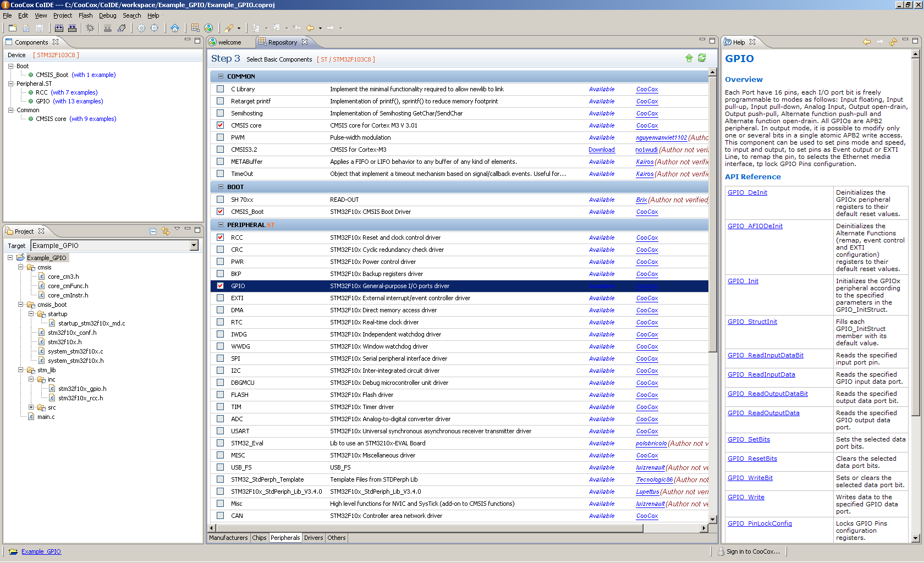Collapse the COMMON section in Repository
The height and width of the screenshot is (563, 924).
point(221,76)
